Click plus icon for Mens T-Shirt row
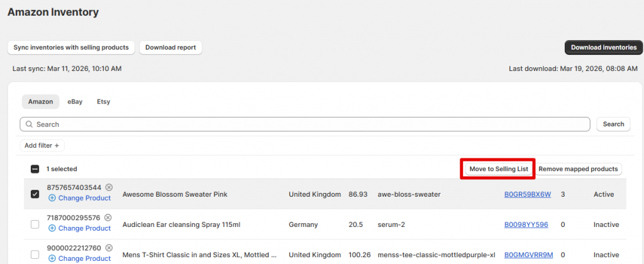644x264 pixels. tap(52, 258)
